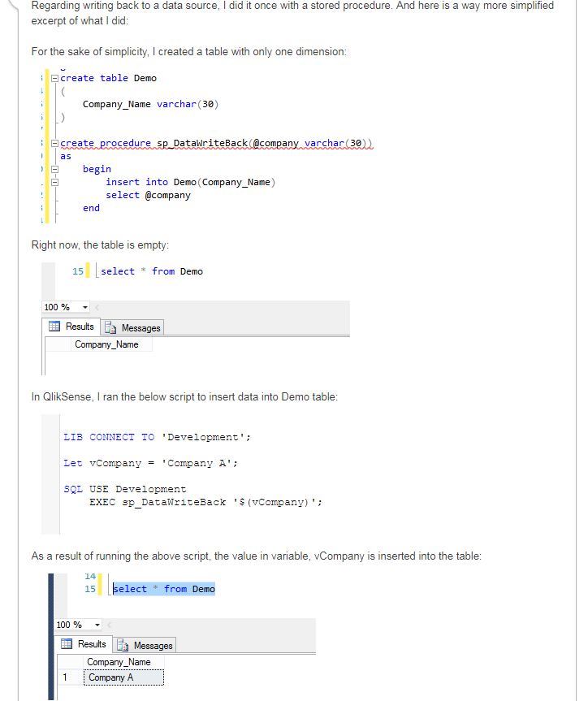Click the left scroll arrow beside the empty-table 100 % zoom box
Image resolution: width=588 pixels, height=701 pixels.
tap(97, 308)
